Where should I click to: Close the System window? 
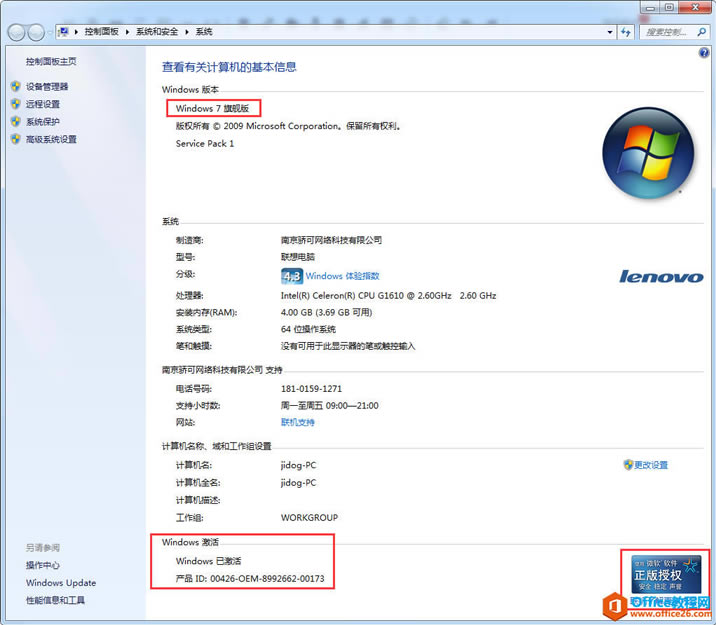(695, 7)
